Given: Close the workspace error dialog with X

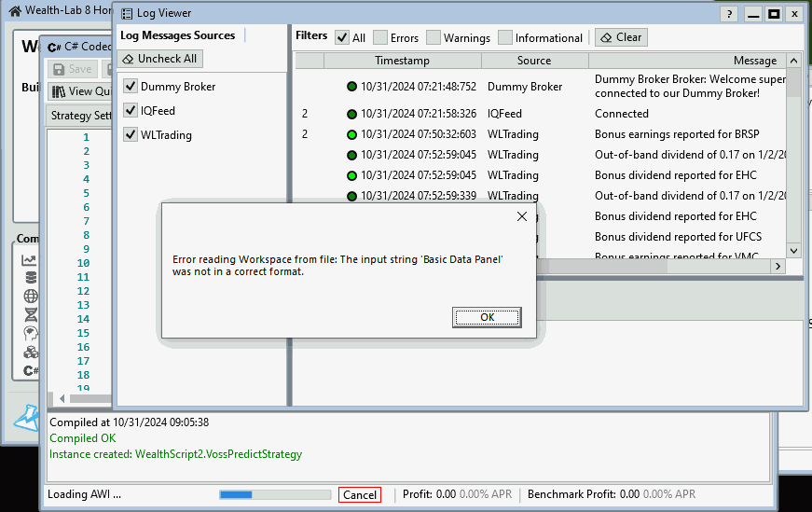Looking at the screenshot, I should pyautogui.click(x=522, y=216).
